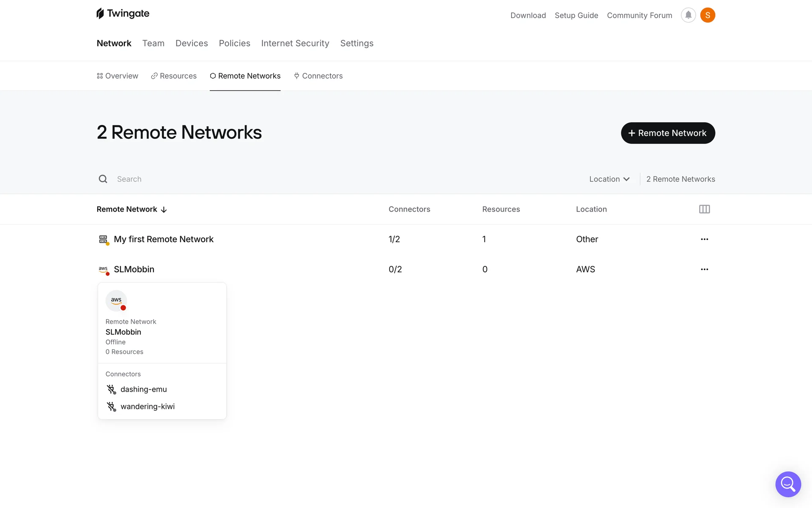Viewport: 812px width, 508px height.
Task: Click the Twingate logo
Action: (123, 14)
